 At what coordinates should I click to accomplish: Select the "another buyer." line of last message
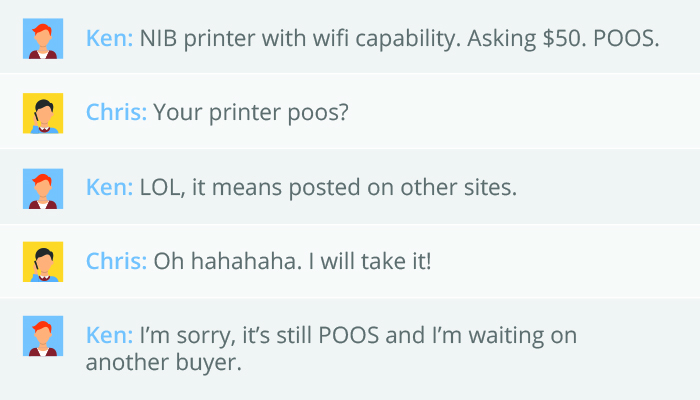(x=163, y=363)
